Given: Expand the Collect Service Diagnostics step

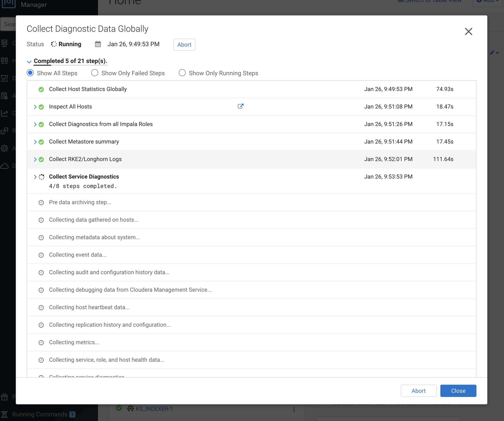Looking at the screenshot, I should [x=35, y=177].
